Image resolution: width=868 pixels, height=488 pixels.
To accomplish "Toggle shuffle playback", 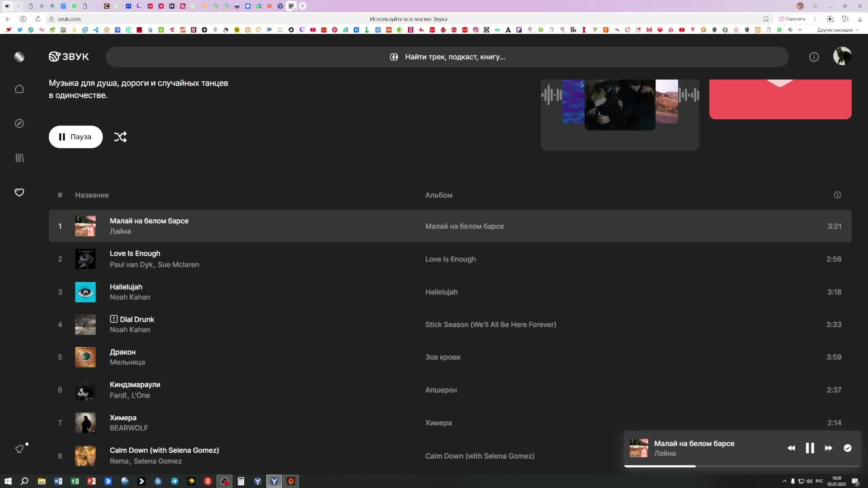I will tap(120, 137).
